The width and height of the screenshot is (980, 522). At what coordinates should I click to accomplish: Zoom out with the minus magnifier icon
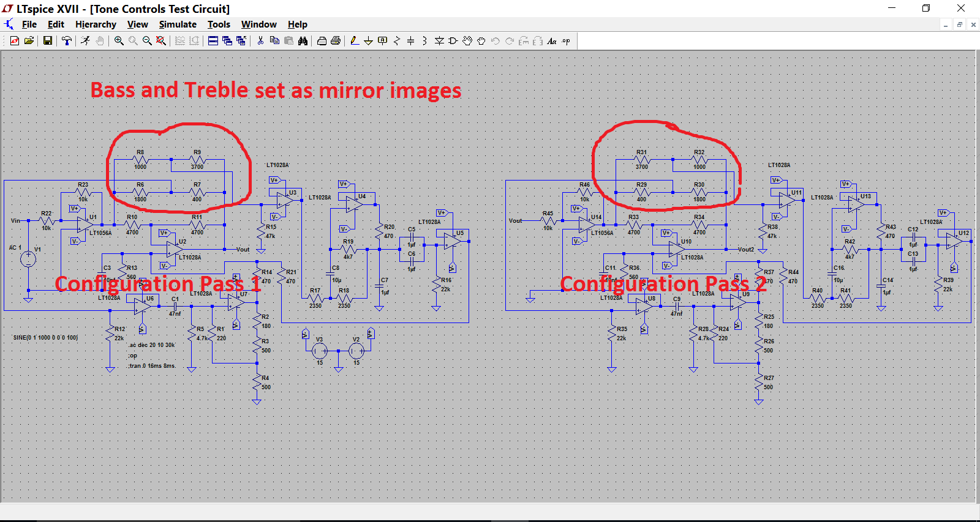point(147,41)
